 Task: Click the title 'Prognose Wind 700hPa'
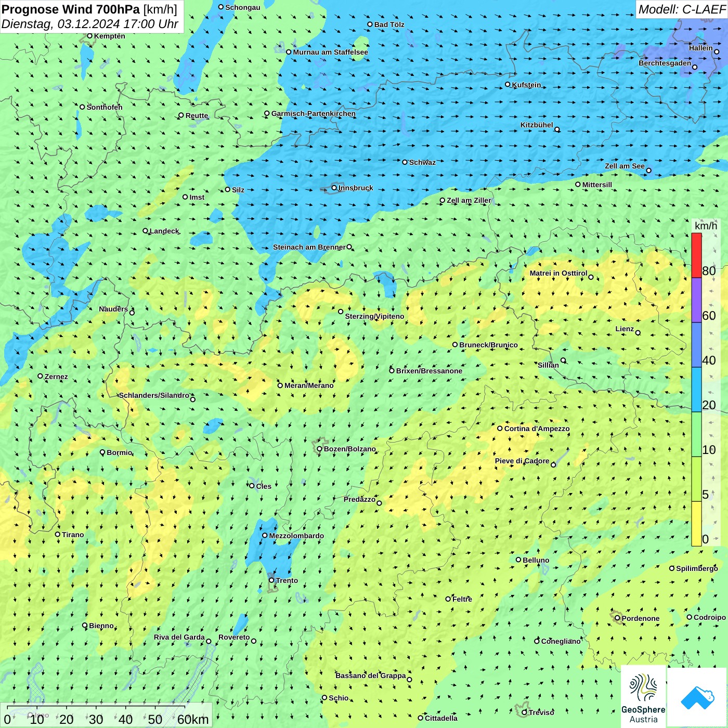click(x=71, y=9)
